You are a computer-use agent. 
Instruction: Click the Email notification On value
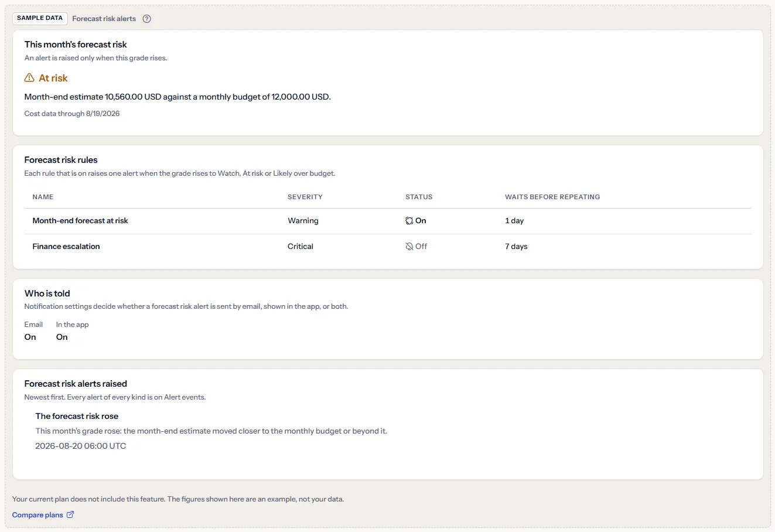coord(30,337)
